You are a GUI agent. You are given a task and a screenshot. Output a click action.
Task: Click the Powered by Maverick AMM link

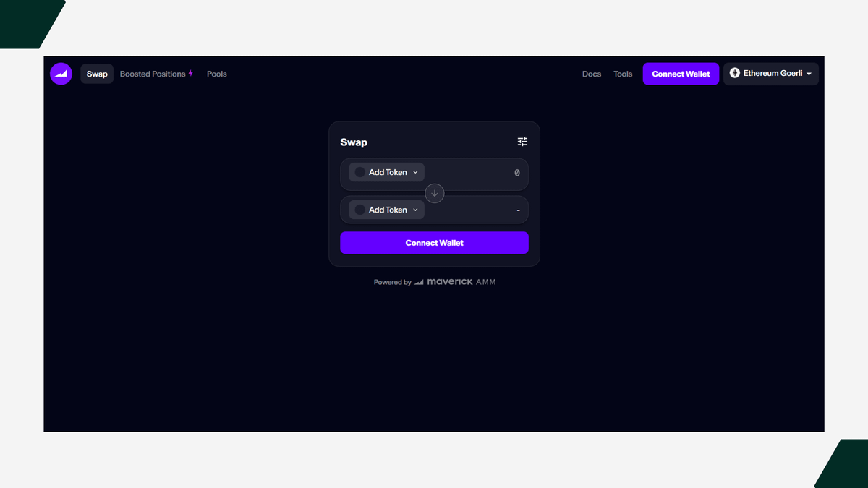click(x=435, y=282)
